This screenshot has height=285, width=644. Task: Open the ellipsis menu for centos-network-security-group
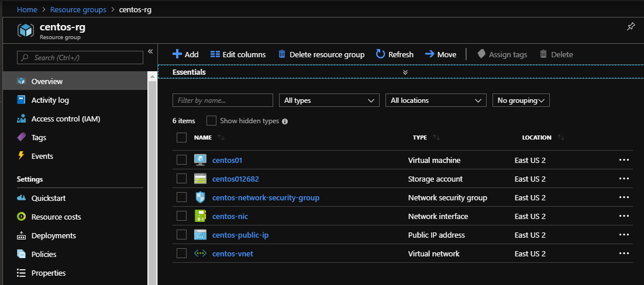click(624, 197)
